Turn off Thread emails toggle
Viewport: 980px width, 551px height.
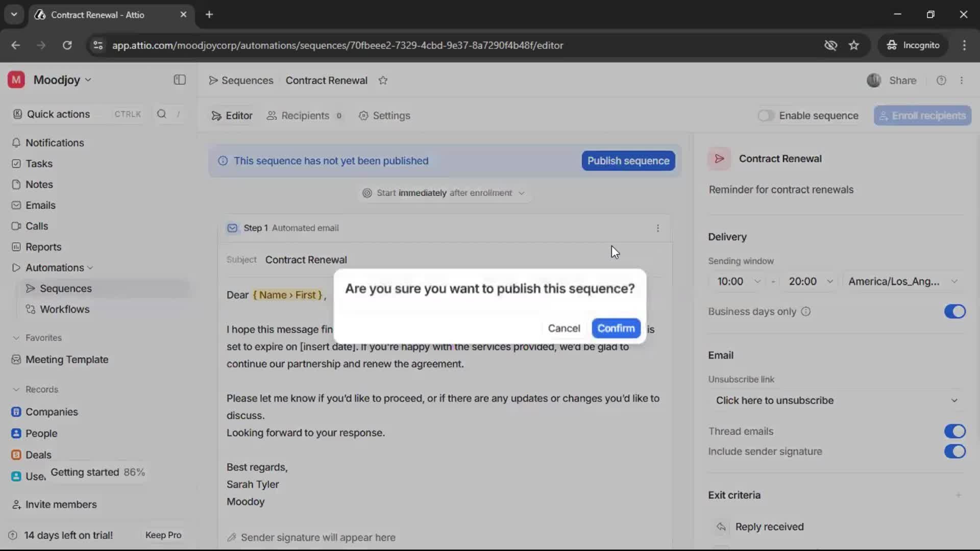click(x=954, y=431)
